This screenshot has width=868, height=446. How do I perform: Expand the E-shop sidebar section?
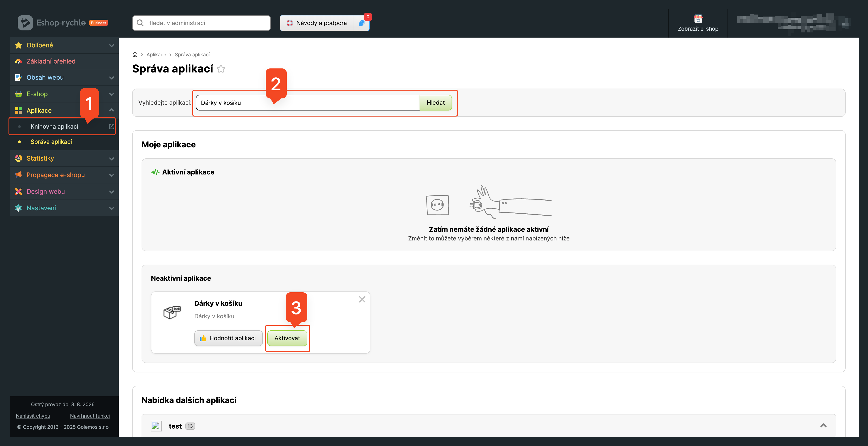(x=111, y=94)
